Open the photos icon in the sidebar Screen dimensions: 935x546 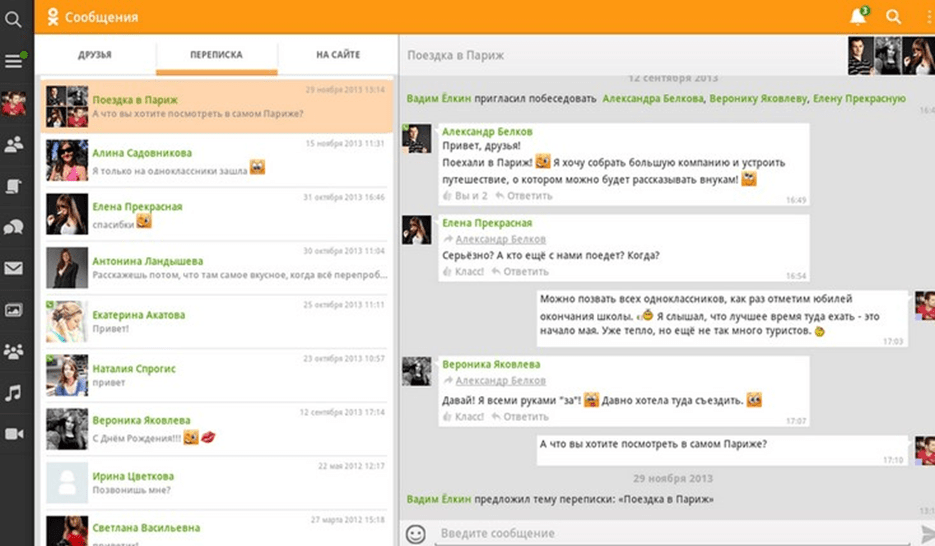click(x=14, y=310)
